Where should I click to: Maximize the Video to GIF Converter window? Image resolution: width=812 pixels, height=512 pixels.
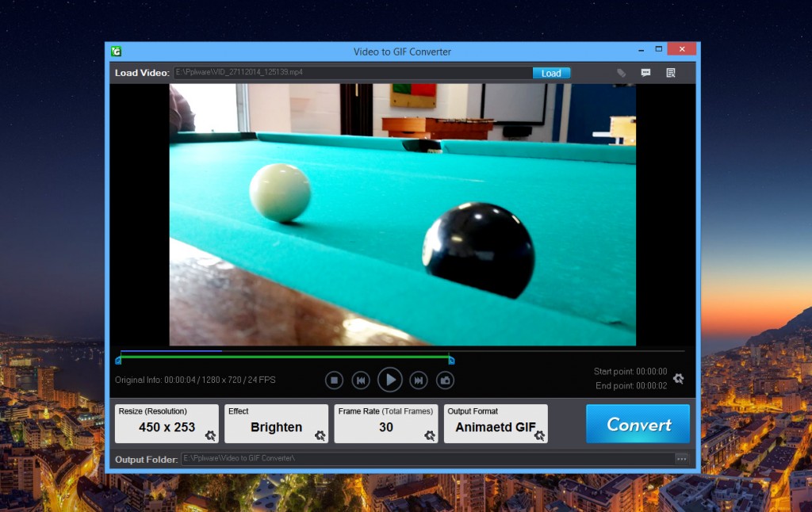pyautogui.click(x=659, y=49)
